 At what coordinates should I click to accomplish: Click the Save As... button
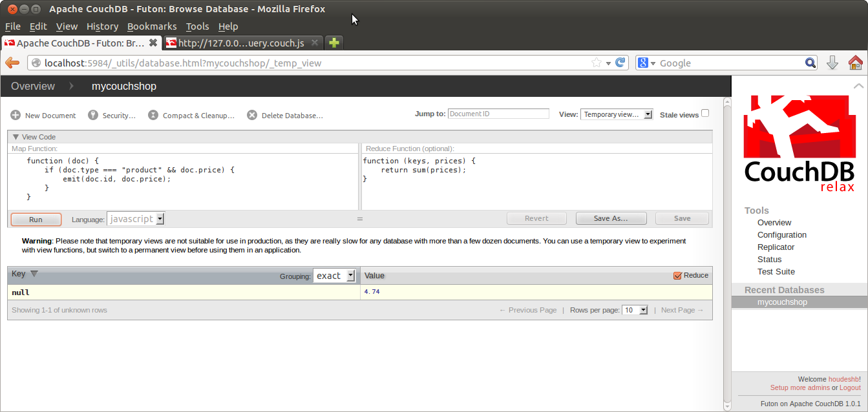pyautogui.click(x=611, y=218)
